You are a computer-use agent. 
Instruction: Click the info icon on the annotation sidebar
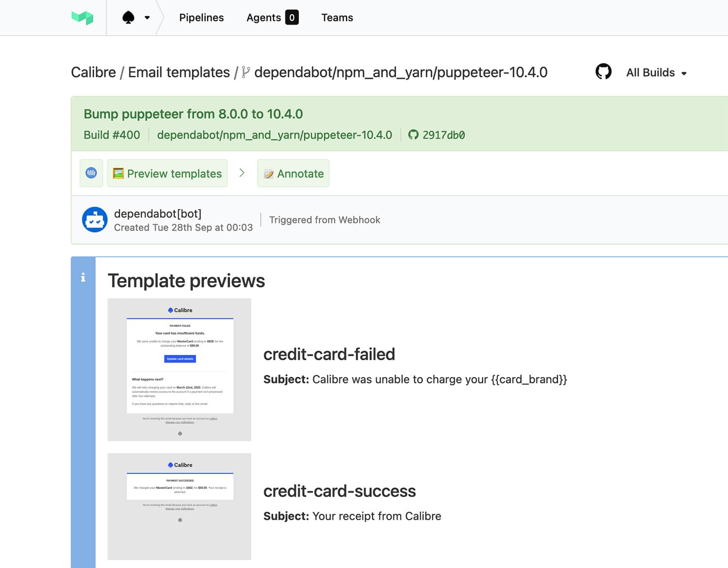(83, 277)
